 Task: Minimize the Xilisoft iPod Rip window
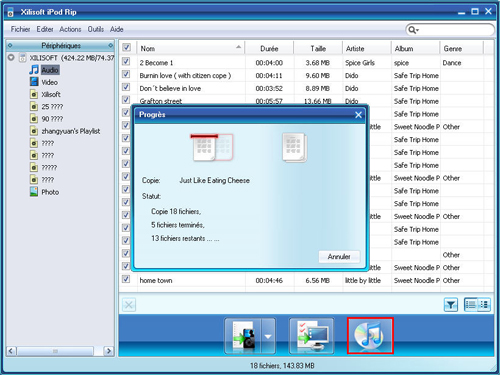(461, 12)
